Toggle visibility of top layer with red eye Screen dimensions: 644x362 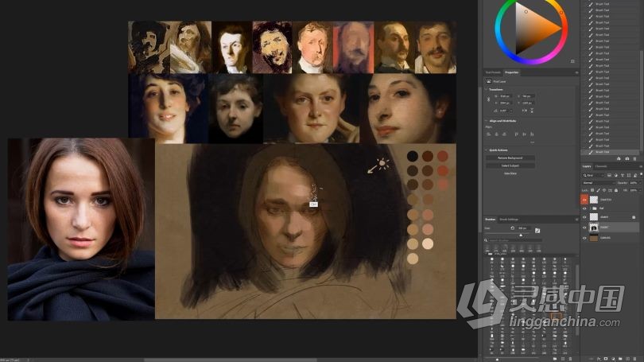pos(584,200)
